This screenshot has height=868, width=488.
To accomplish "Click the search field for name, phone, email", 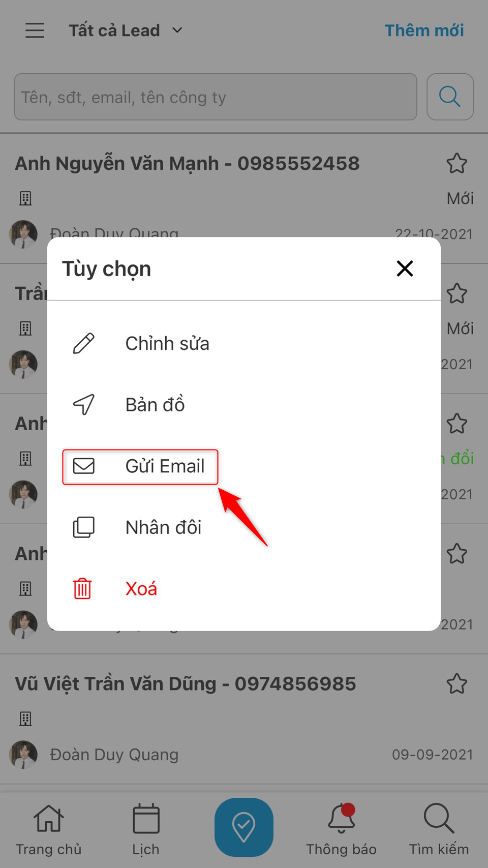I will tap(216, 97).
